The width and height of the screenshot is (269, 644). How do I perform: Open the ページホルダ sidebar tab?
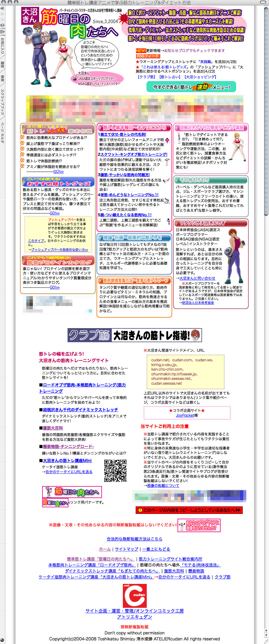pos(2,132)
